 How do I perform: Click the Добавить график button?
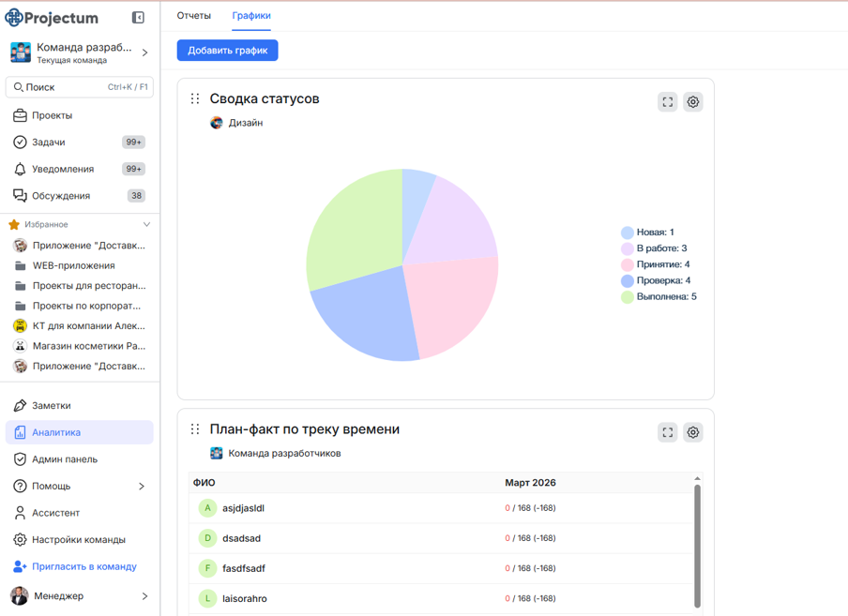(x=228, y=51)
